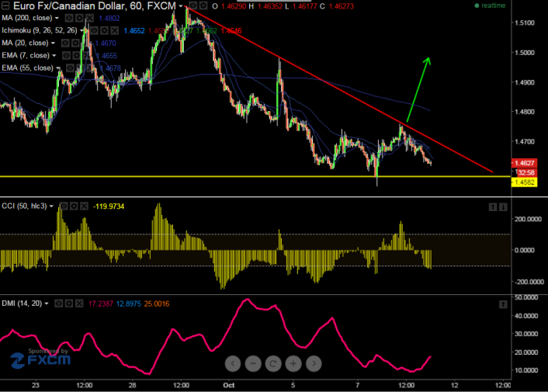
Task: Click the 1.5100 price axis label
Action: coord(525,23)
